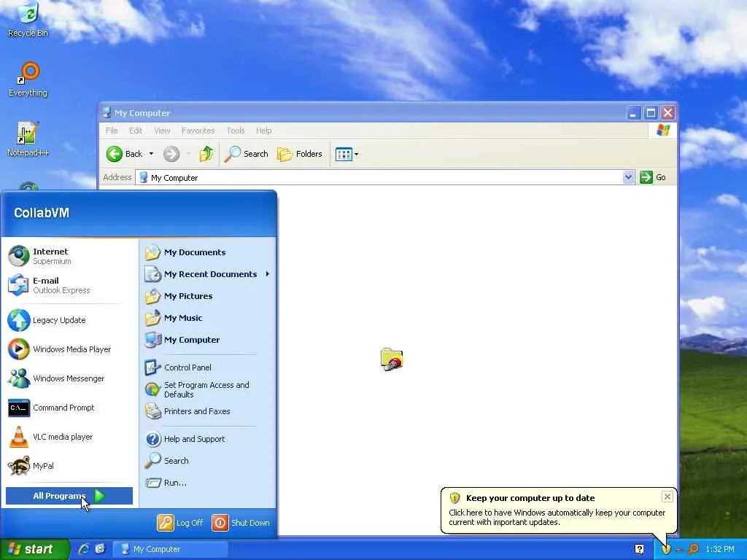The width and height of the screenshot is (747, 560).
Task: Click the Search toolbar button
Action: pos(246,154)
